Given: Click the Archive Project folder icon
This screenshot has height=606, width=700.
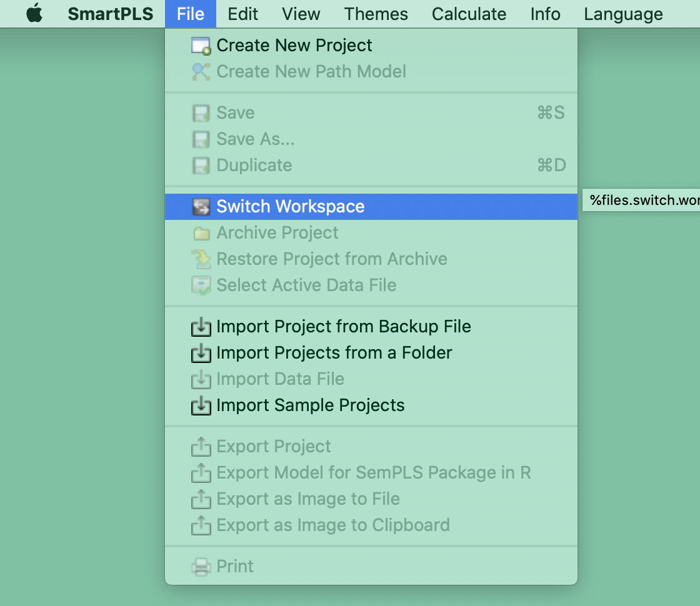Looking at the screenshot, I should click(201, 234).
